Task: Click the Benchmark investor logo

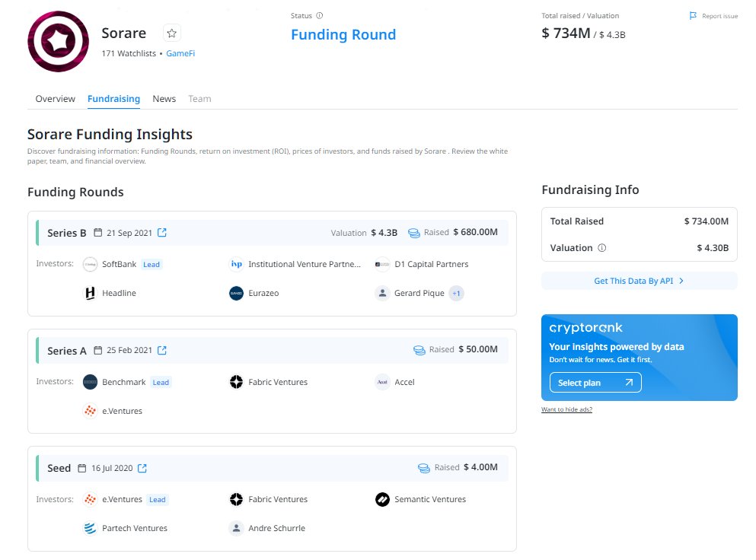Action: tap(90, 382)
